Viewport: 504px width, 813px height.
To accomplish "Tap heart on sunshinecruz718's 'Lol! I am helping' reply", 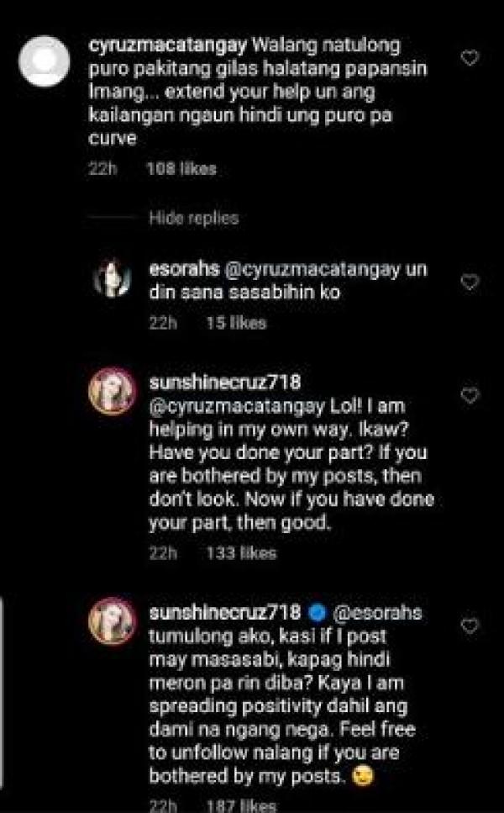I will [471, 394].
